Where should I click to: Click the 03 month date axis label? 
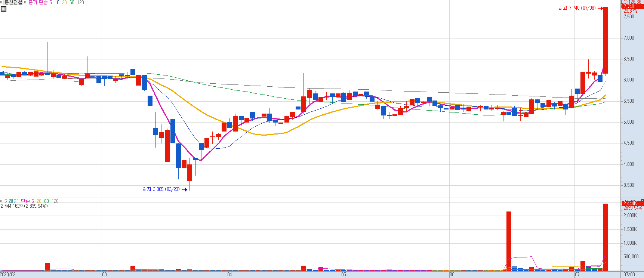point(104,275)
